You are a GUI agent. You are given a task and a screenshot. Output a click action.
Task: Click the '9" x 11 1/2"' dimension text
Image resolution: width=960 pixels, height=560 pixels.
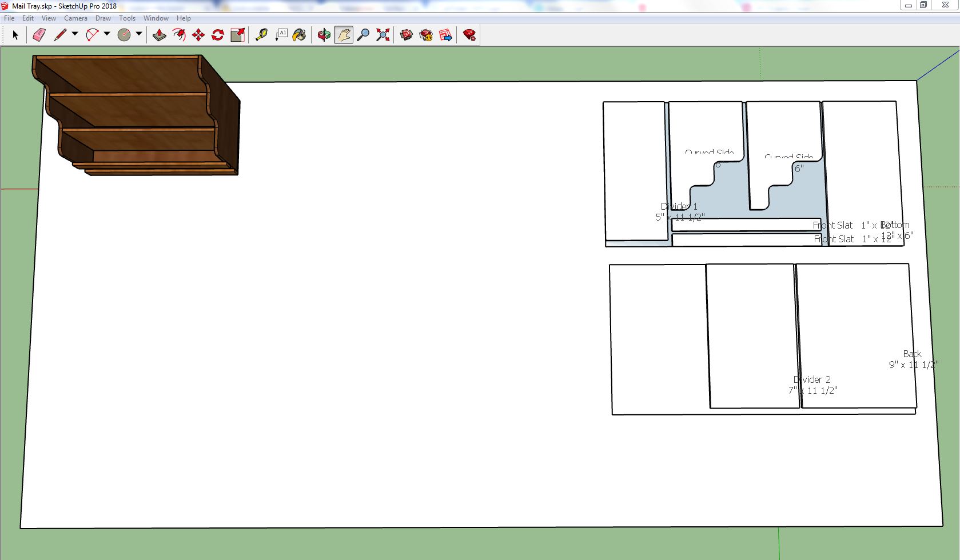[914, 365]
